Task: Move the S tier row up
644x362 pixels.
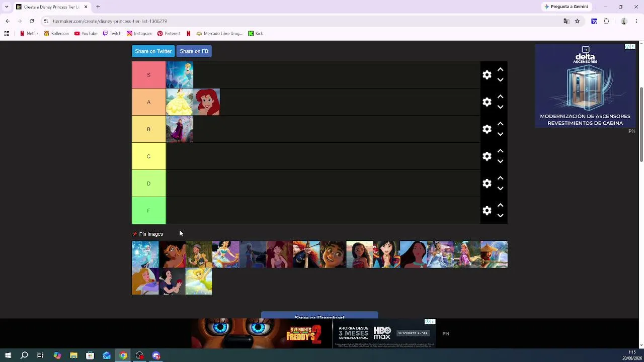Action: coord(500,69)
